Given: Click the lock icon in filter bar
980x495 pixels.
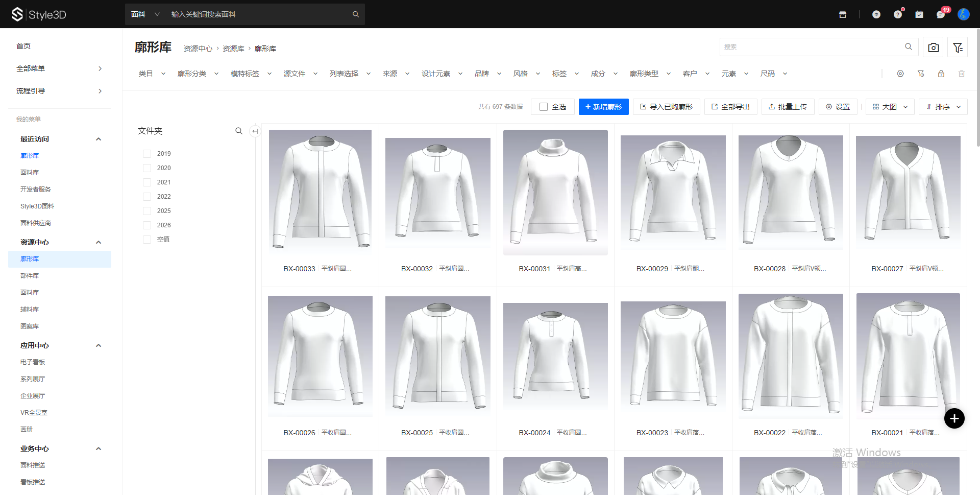Looking at the screenshot, I should (941, 74).
